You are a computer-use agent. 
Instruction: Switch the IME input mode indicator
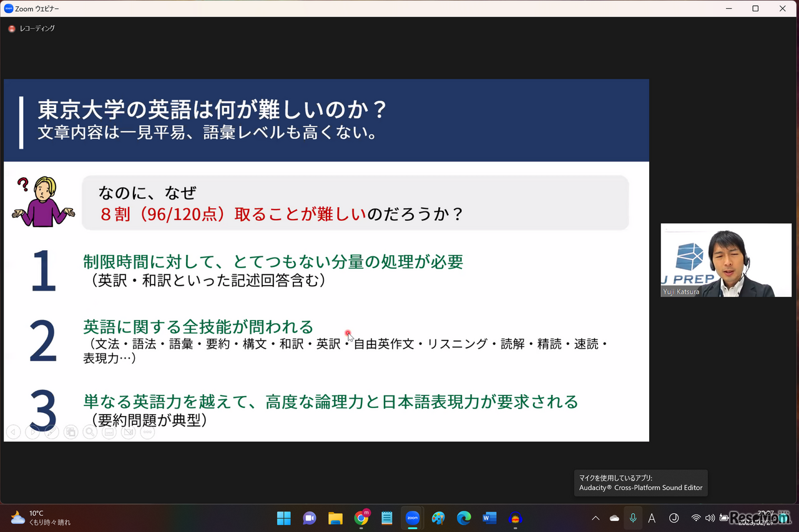[x=652, y=518]
